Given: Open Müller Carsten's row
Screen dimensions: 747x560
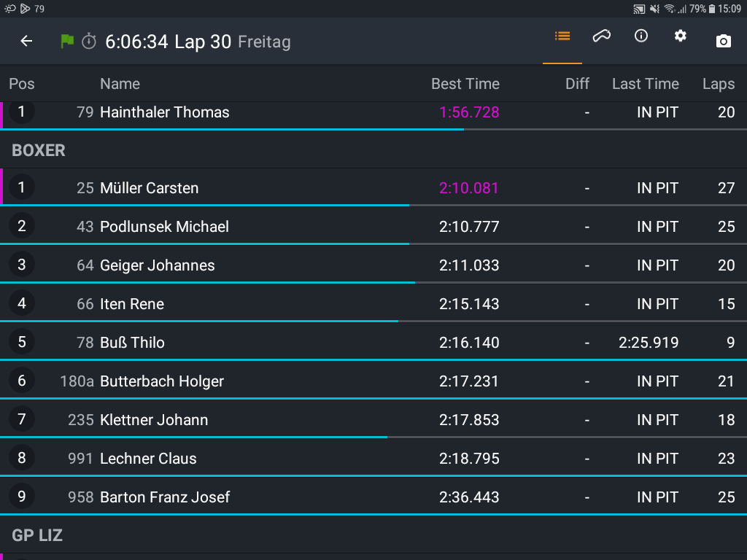Looking at the screenshot, I should coord(373,187).
